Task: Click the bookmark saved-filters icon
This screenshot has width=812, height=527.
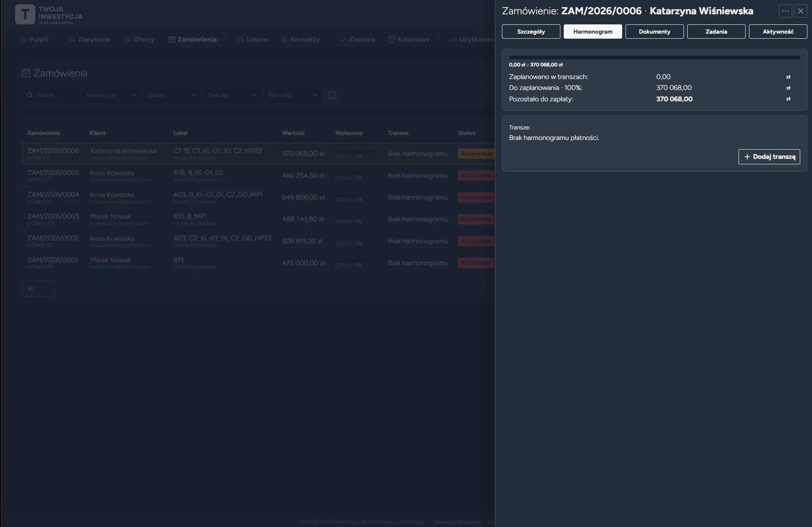Action: point(332,95)
